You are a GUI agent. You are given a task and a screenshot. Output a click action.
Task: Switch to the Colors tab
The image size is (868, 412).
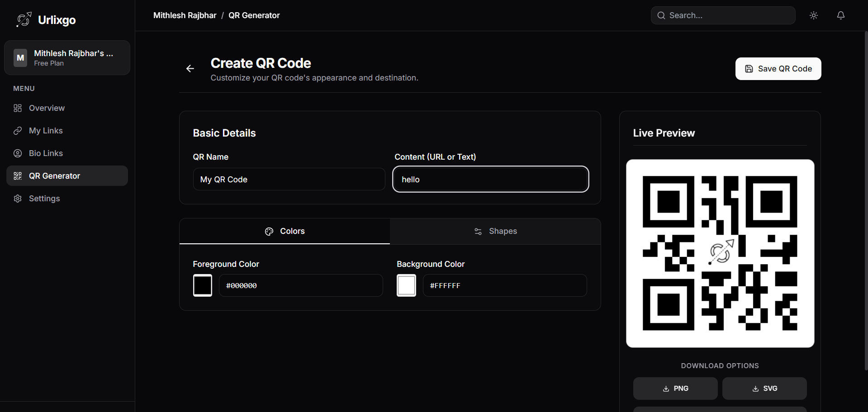click(285, 231)
